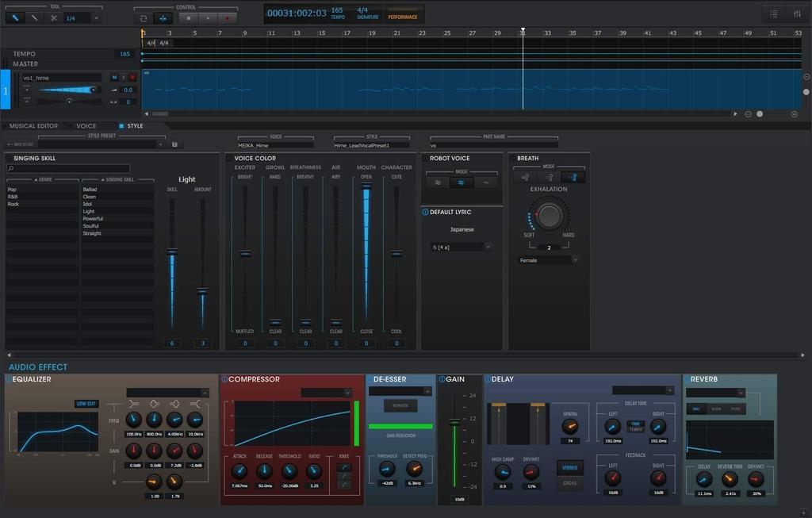Click the equalizer Low Cut button
The image size is (812, 518).
click(x=86, y=403)
